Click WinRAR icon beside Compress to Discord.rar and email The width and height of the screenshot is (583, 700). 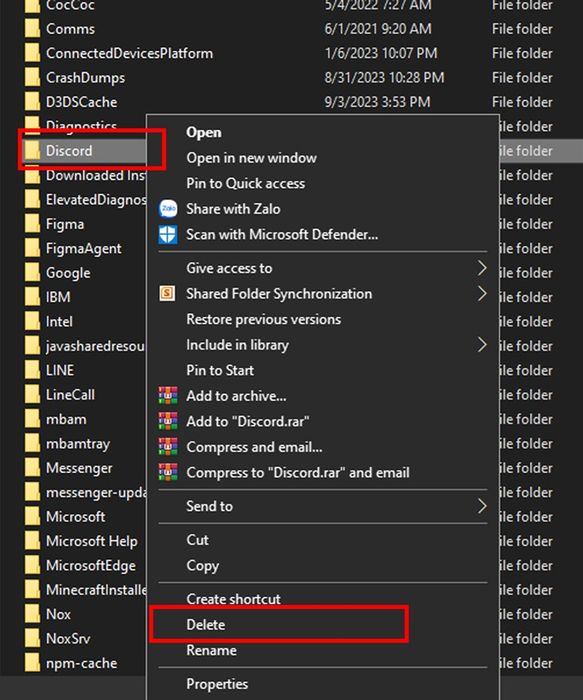tap(168, 472)
